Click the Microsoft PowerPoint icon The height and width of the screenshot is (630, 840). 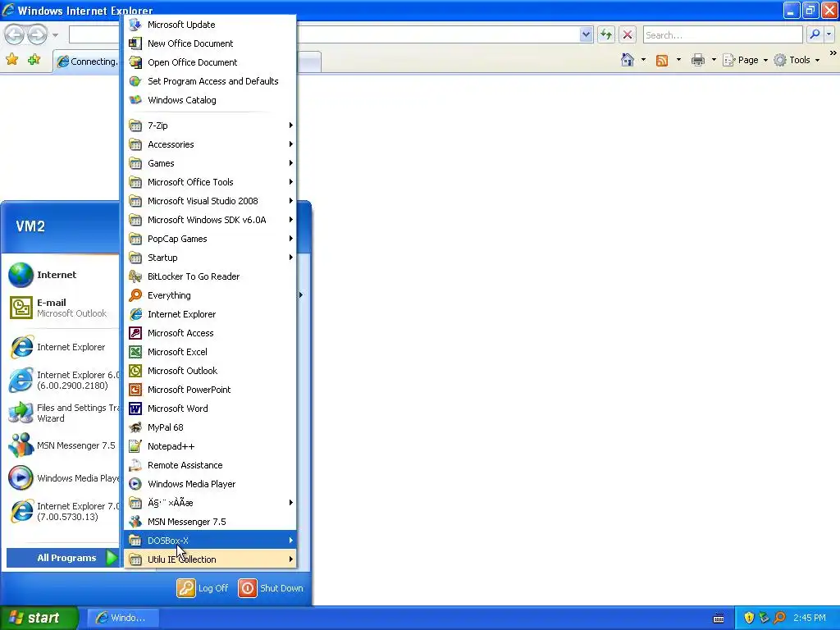click(135, 390)
